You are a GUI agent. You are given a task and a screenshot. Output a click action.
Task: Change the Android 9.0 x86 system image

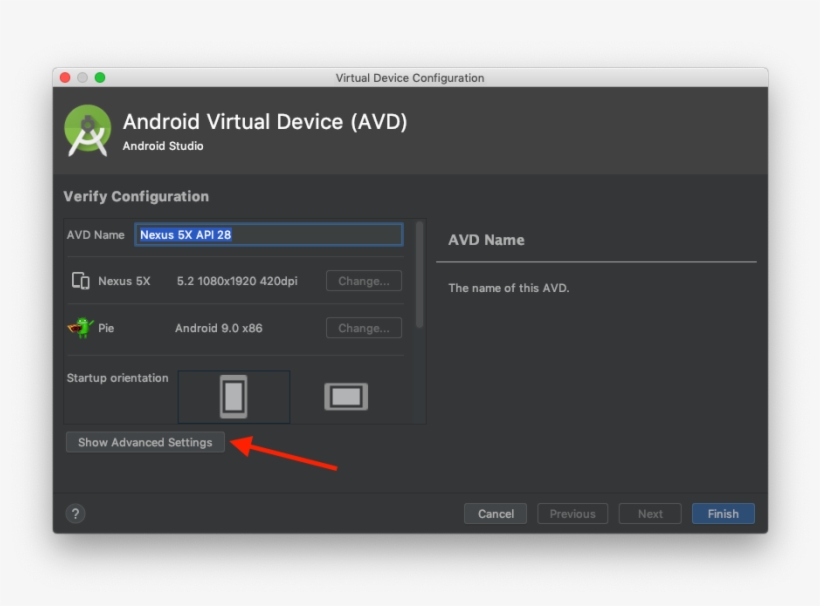[x=364, y=328]
